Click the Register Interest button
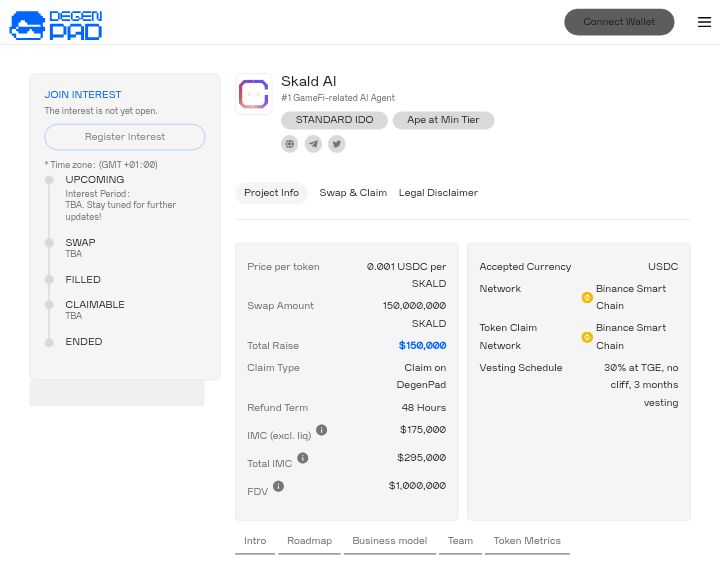Viewport: 720px width, 571px height. tap(124, 137)
